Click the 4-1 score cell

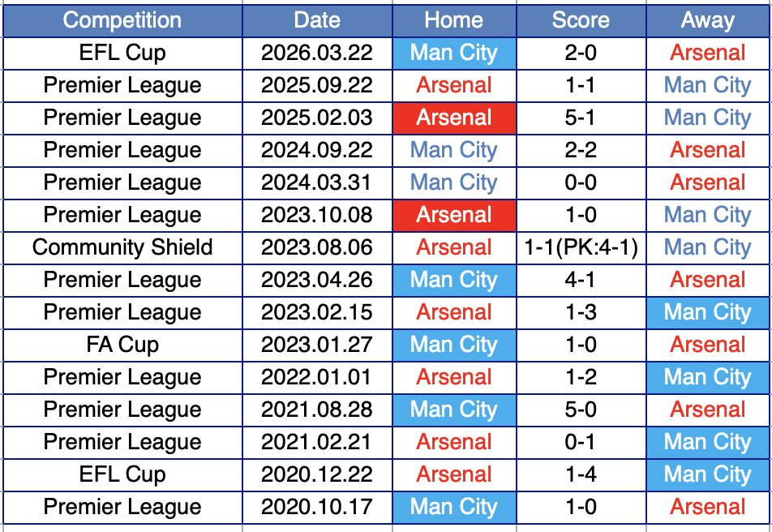[x=581, y=280]
